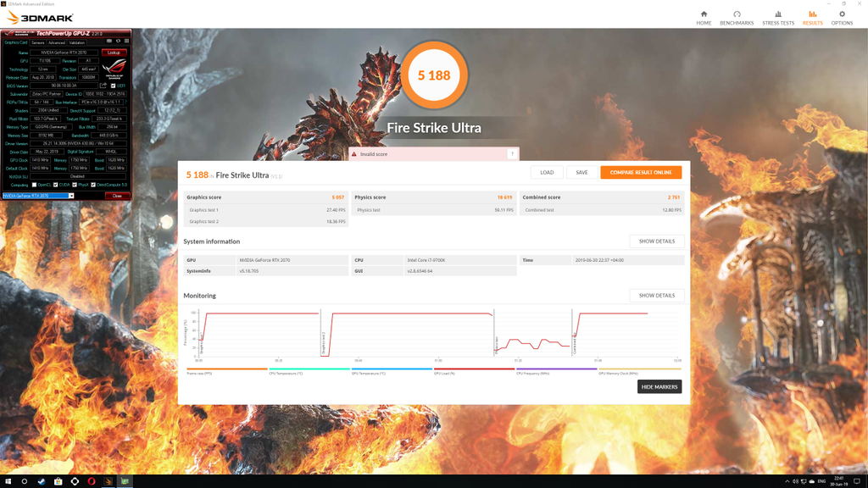Open Opera browser from taskbar
This screenshot has width=868, height=488.
pyautogui.click(x=92, y=481)
